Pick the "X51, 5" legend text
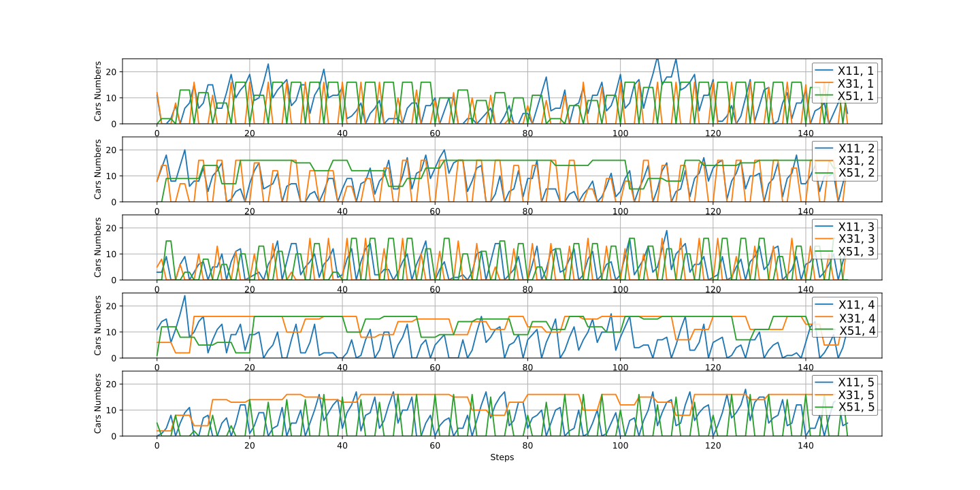980x490 pixels. pos(855,408)
